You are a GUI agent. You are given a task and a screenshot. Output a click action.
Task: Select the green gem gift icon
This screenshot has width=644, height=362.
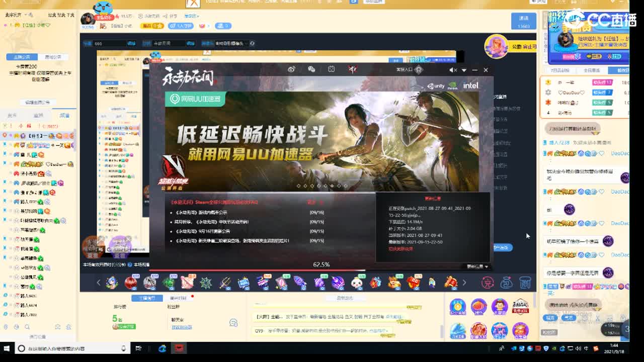[x=168, y=283]
